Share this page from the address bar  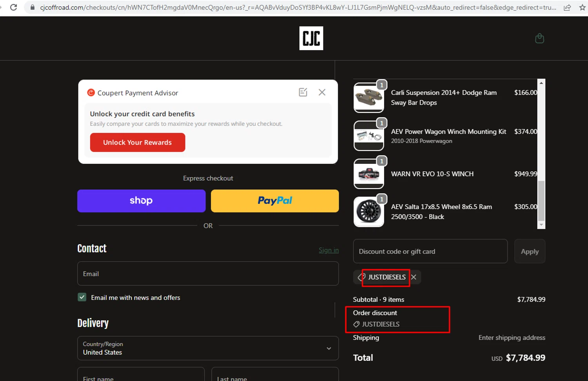point(567,7)
